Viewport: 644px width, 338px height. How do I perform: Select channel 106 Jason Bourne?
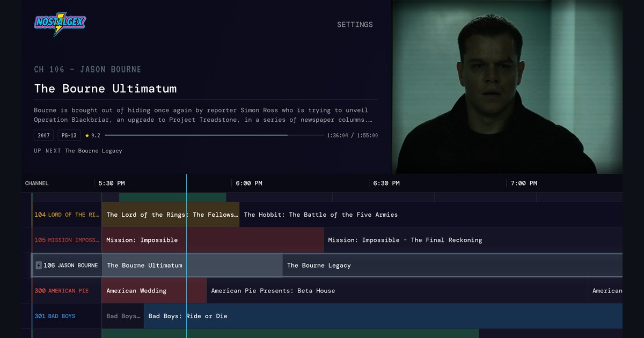point(67,265)
